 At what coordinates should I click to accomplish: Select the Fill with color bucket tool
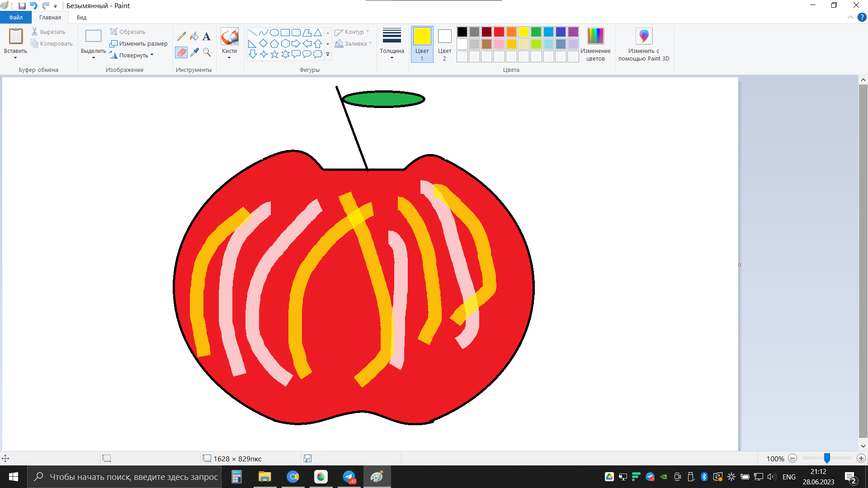tap(194, 37)
